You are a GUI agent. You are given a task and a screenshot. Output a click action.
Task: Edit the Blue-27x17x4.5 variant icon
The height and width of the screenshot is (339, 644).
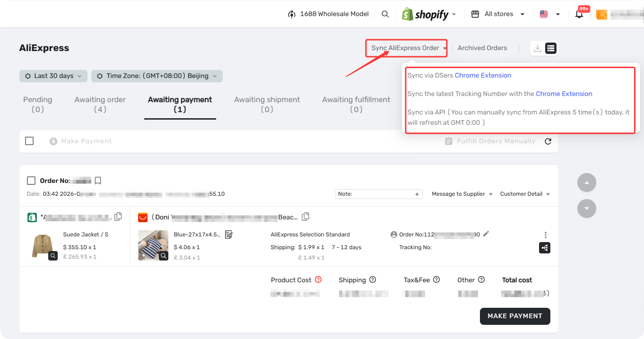coord(229,235)
